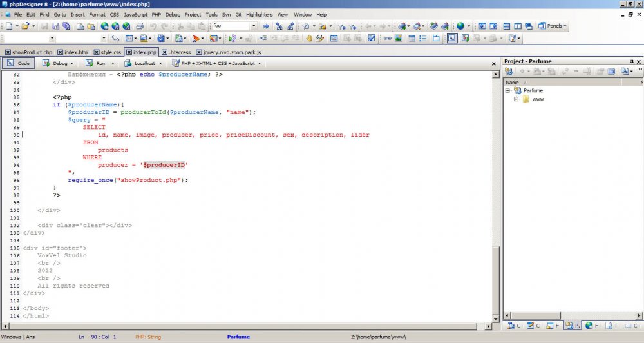Select the Parfume project root item

tap(533, 90)
